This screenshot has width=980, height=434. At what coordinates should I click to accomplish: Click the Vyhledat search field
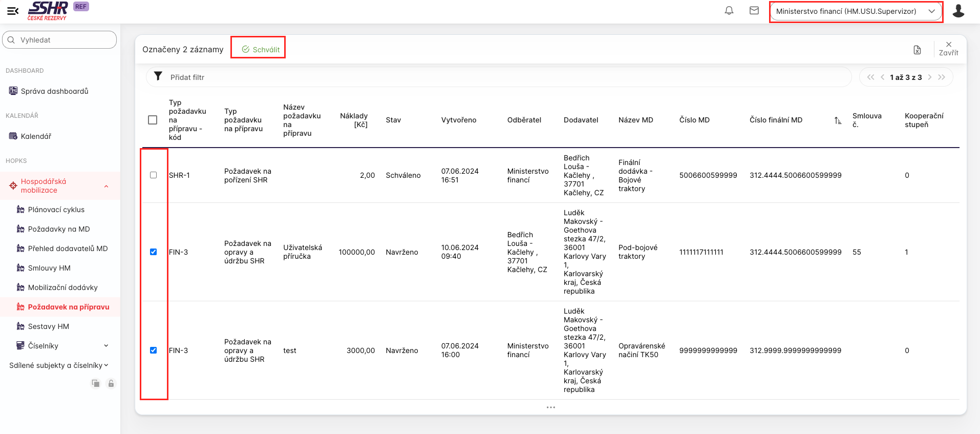59,40
